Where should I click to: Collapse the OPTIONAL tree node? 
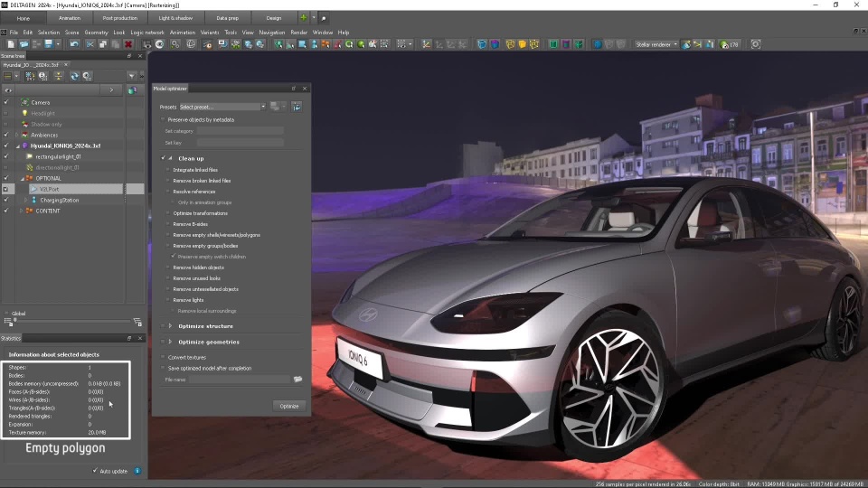pos(22,178)
